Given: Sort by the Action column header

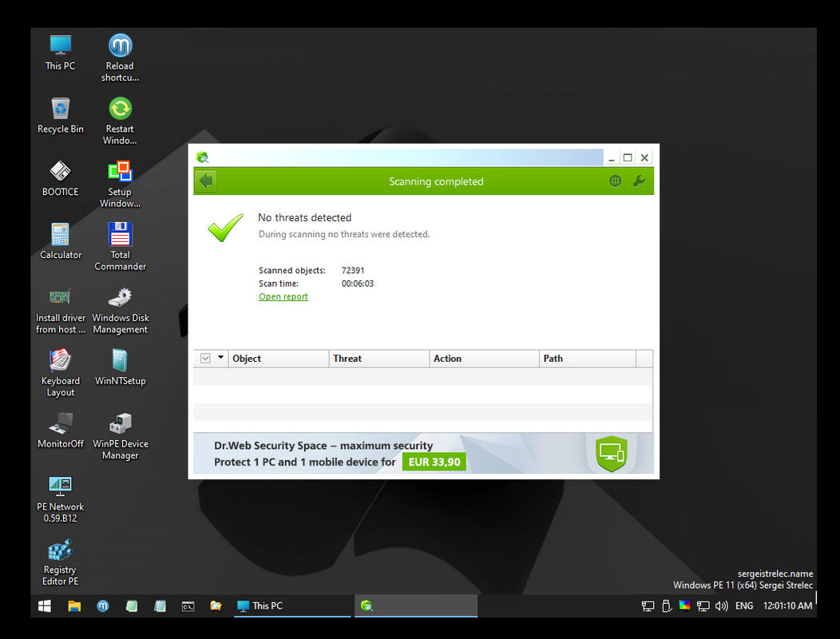Looking at the screenshot, I should click(x=485, y=359).
